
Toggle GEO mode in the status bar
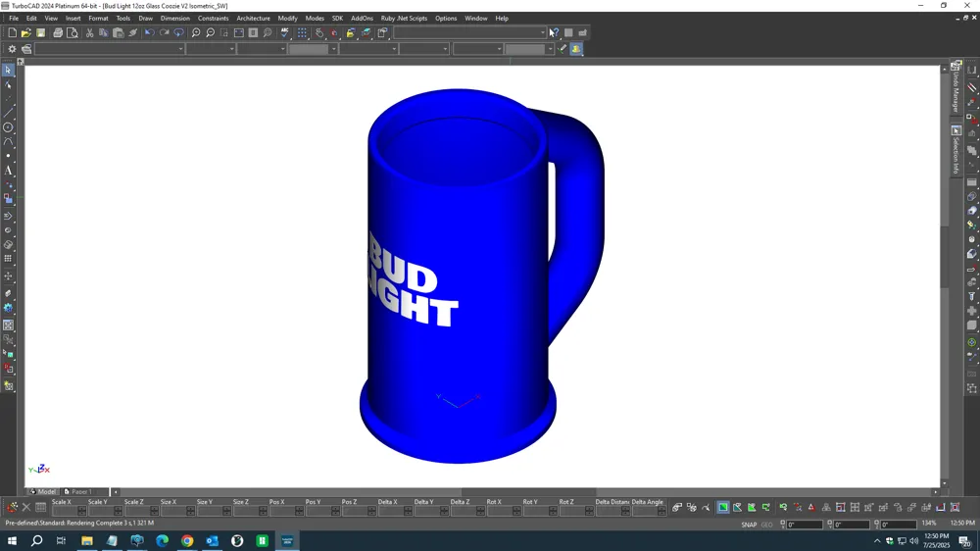767,525
